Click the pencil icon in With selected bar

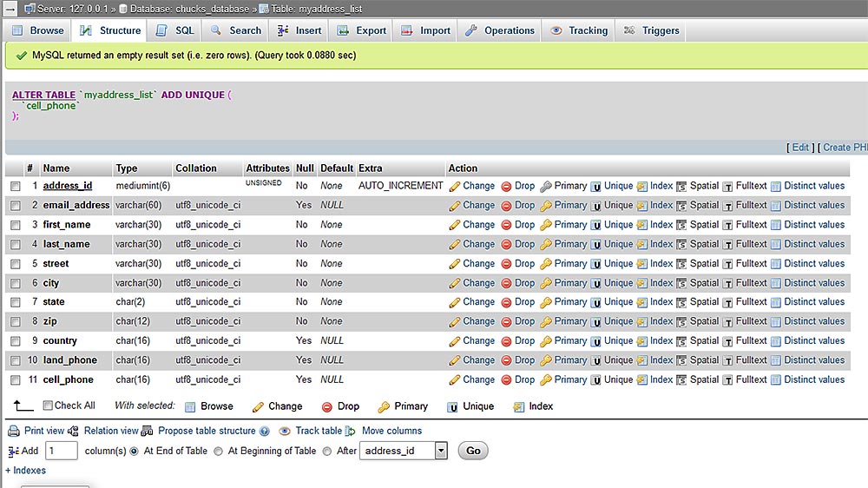click(x=258, y=407)
